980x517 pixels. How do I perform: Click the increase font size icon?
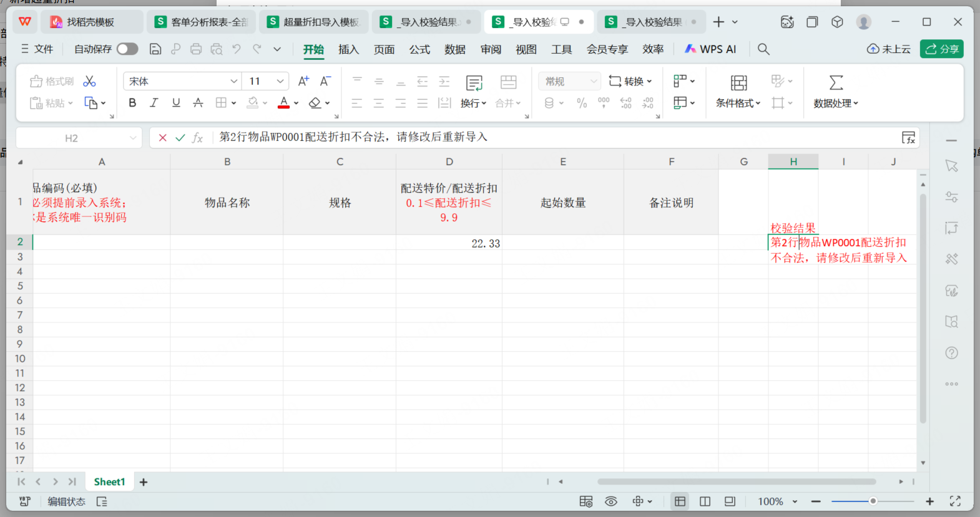click(303, 81)
